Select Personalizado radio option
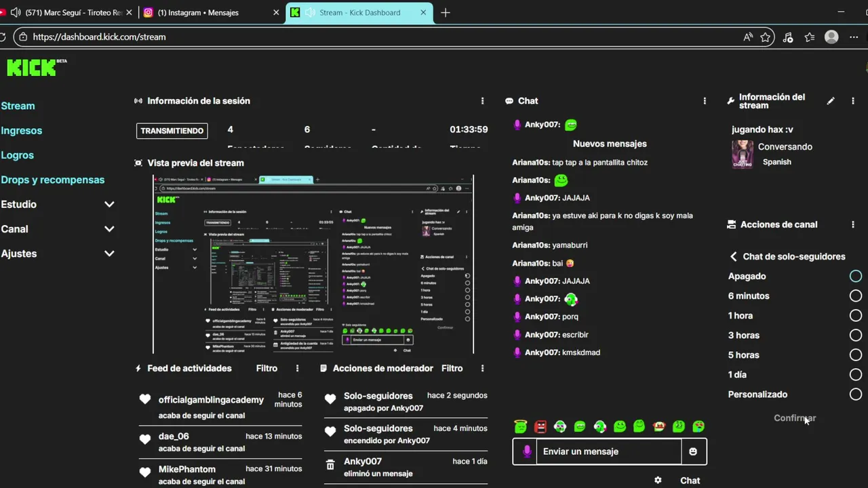Image resolution: width=868 pixels, height=488 pixels. coord(856,394)
